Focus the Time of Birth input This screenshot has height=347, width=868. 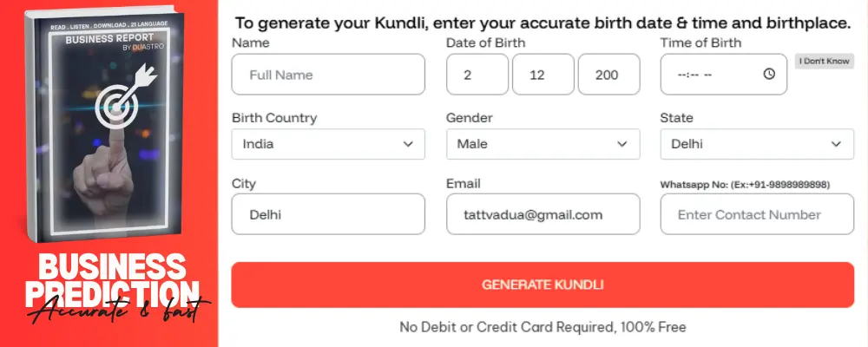coord(712,75)
